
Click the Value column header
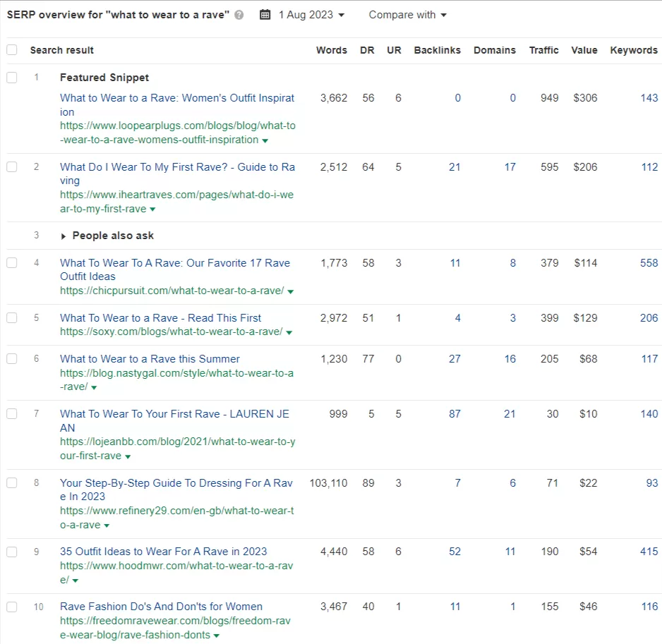(584, 50)
